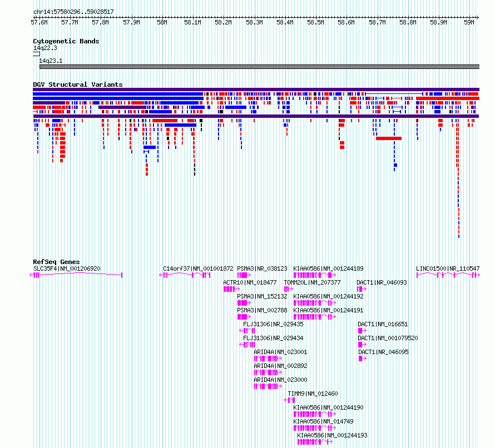495x448 pixels.
Task: Click the 58.9M scale tick label
Action: tap(438, 22)
